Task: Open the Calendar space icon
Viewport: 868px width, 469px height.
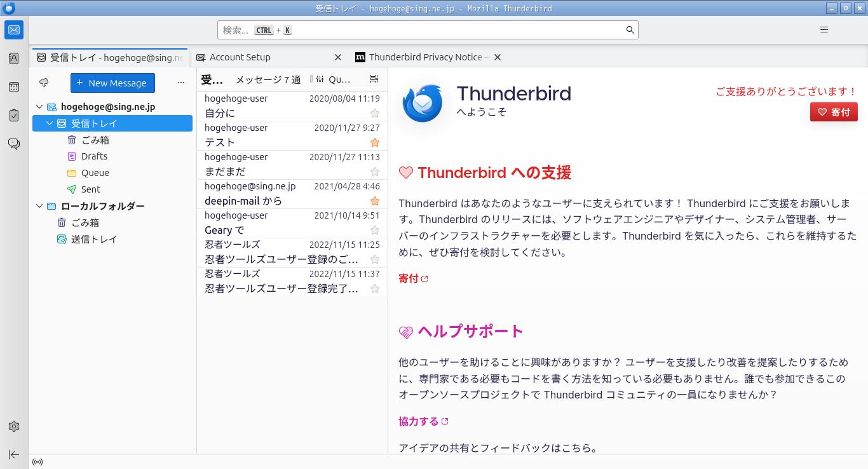Action: [14, 87]
